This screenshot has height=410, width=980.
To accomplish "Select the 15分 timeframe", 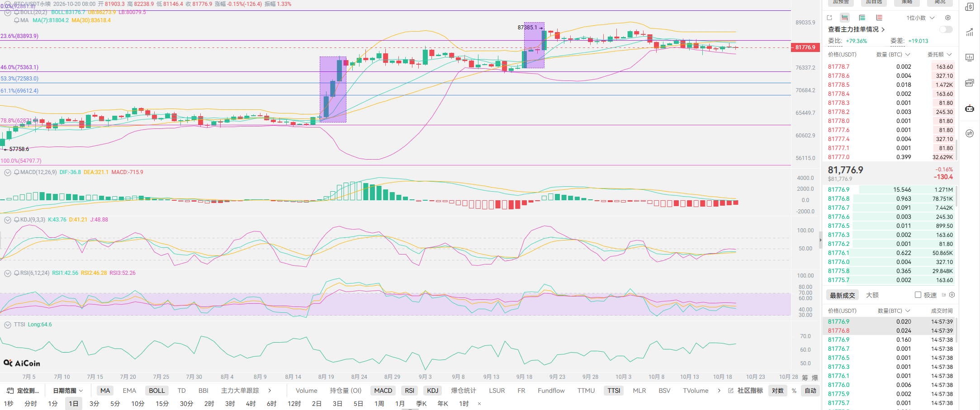I will point(162,403).
